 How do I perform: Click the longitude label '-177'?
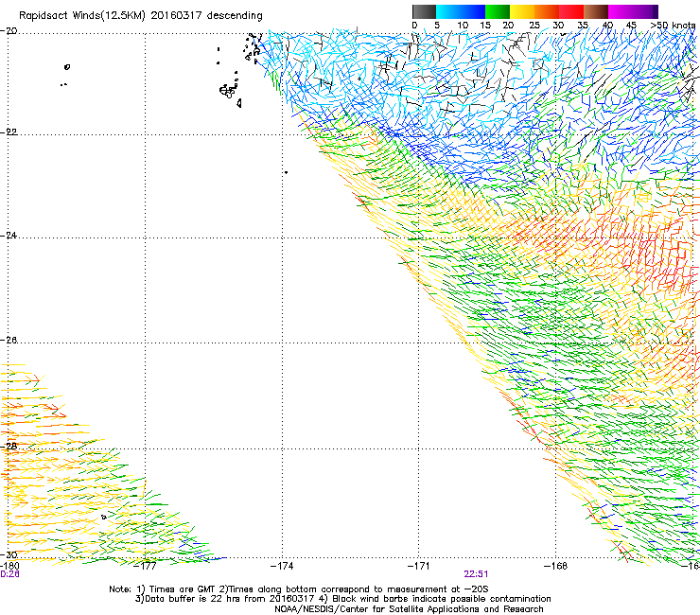(145, 566)
